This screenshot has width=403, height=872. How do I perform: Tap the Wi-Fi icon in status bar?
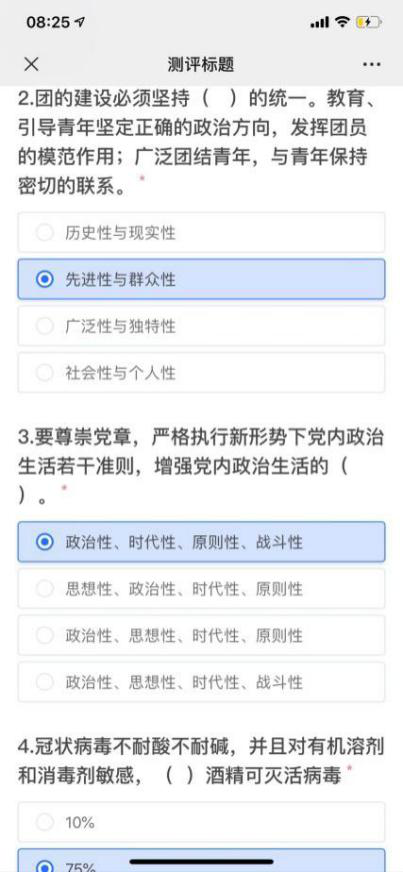(x=342, y=22)
